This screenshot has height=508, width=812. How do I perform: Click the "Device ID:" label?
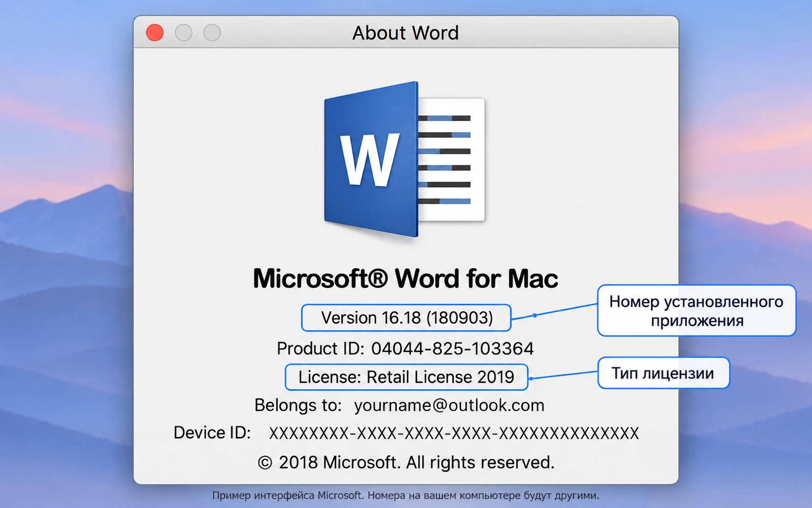coord(212,433)
